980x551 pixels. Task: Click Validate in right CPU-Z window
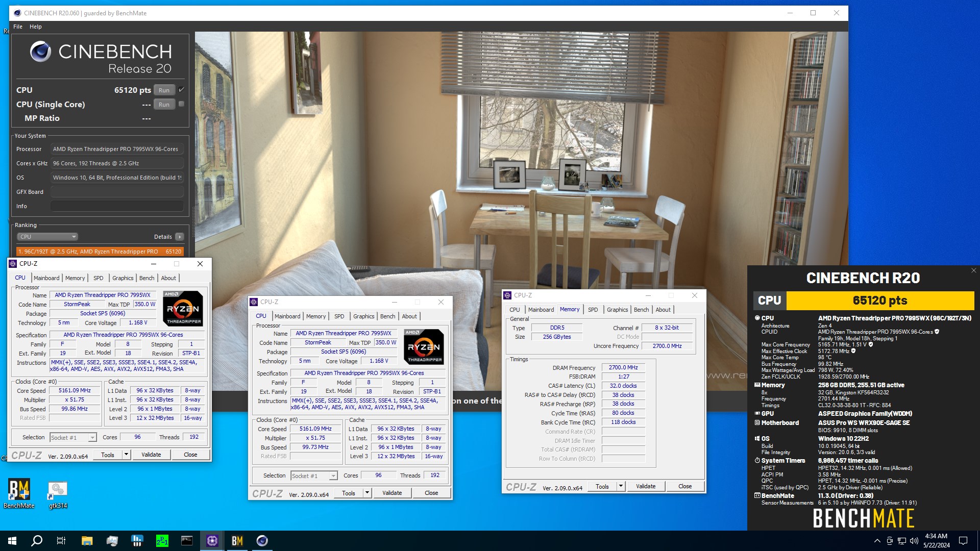coord(646,486)
